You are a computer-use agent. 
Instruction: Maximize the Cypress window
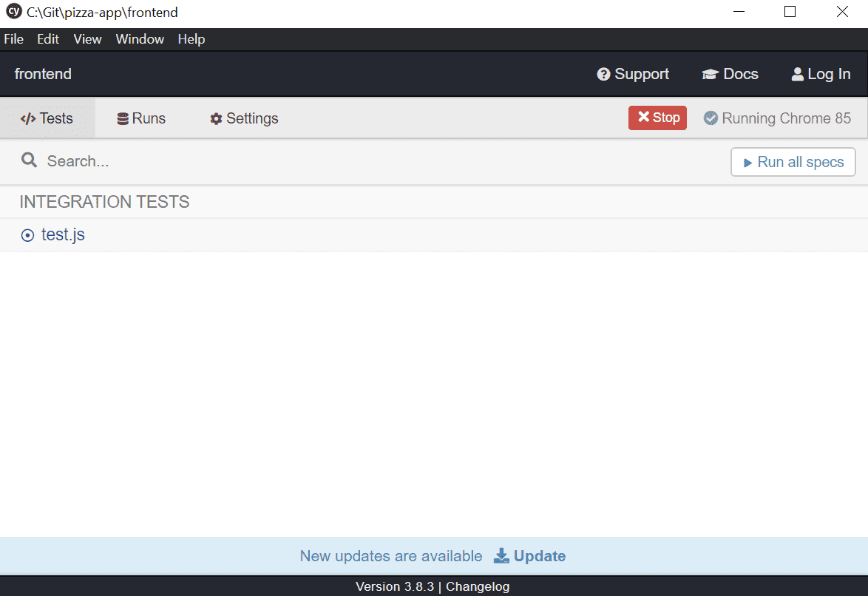[x=790, y=12]
